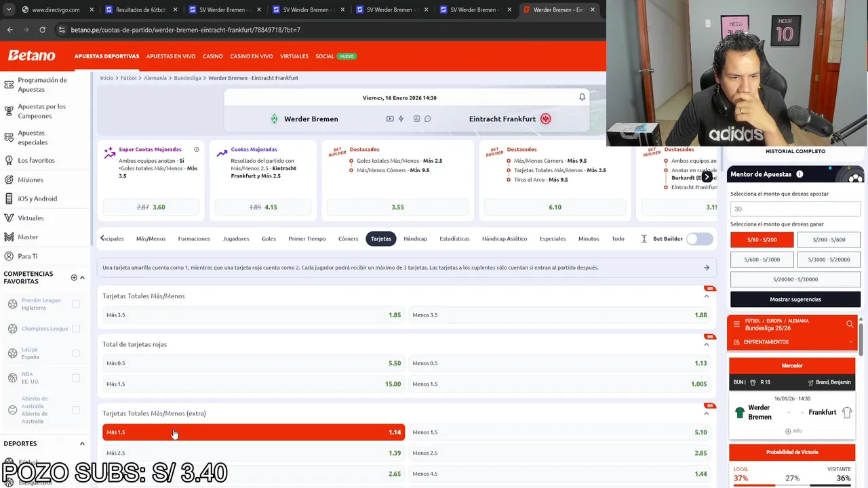Open the Bundesliga breadcrumb link
The width and height of the screenshot is (868, 488).
[x=187, y=78]
